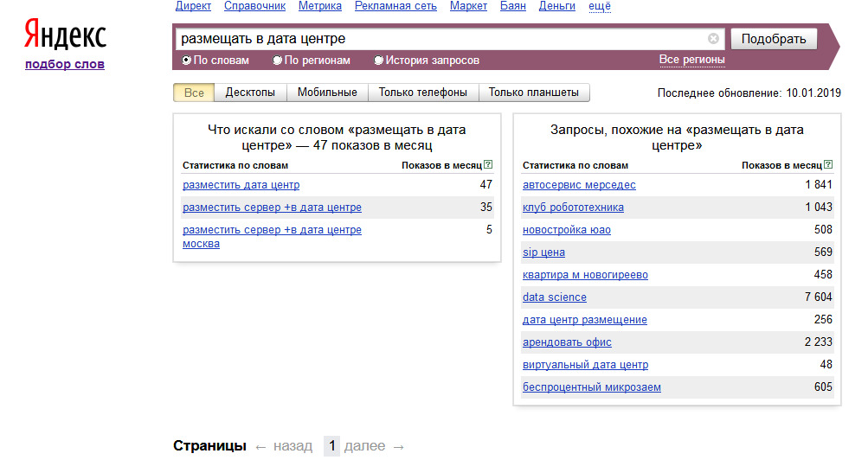868x460 pixels.
Task: Switch to the 'Мобильные' tab
Action: pos(327,93)
